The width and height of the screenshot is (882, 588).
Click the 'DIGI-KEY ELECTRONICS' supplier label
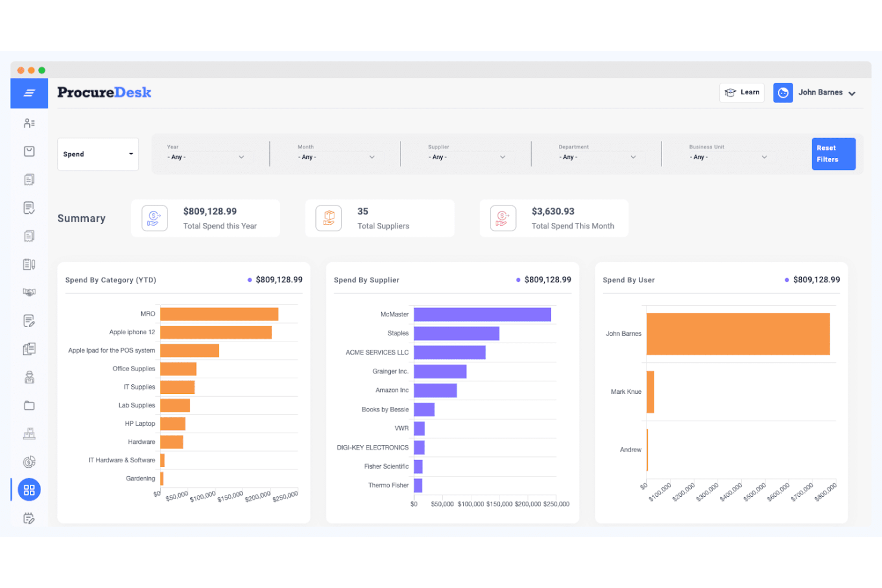click(x=373, y=447)
